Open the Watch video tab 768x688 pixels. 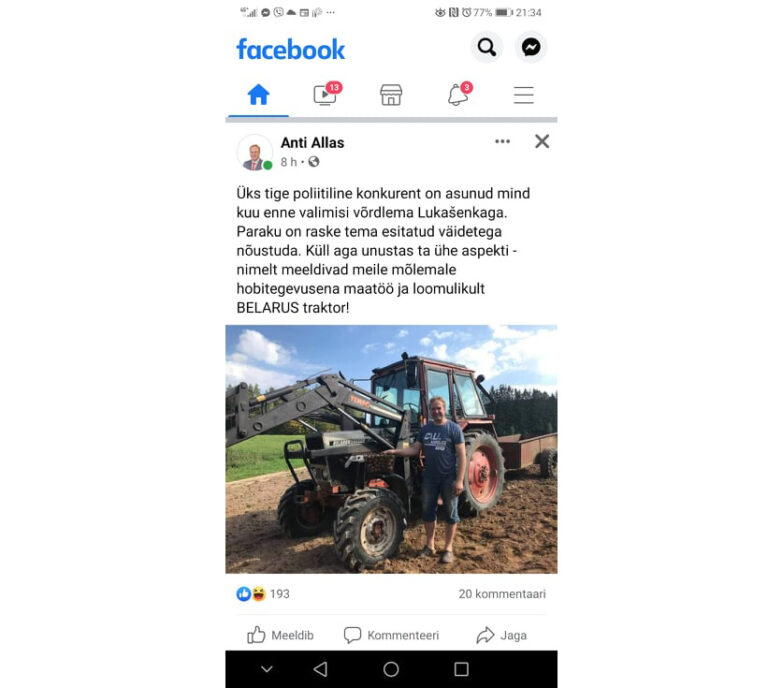327,94
